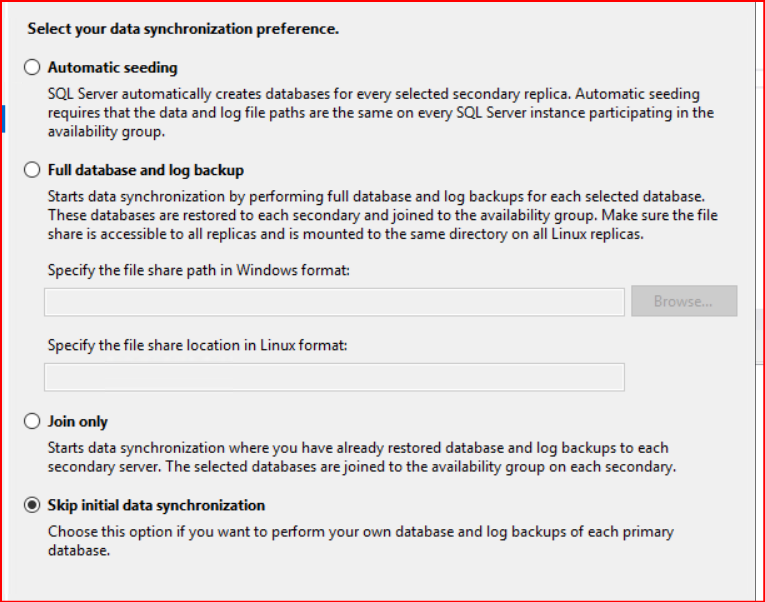
Task: Click 'Specify the file share location in Linux format' label
Action: tap(198, 345)
